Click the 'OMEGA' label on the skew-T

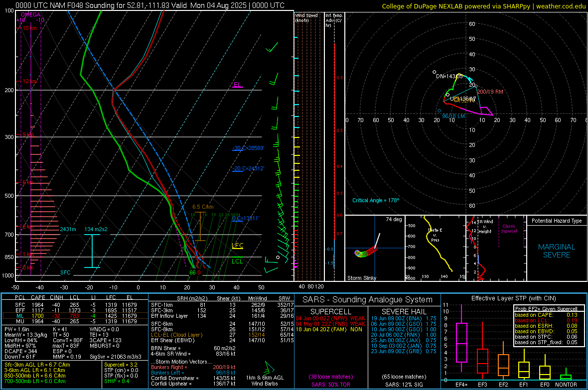pyautogui.click(x=31, y=14)
